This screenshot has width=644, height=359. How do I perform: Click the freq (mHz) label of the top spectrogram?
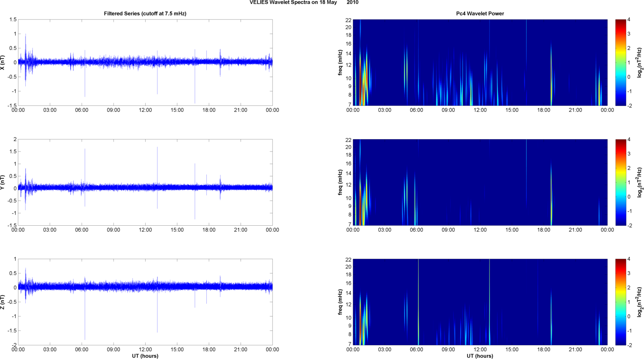(x=340, y=62)
